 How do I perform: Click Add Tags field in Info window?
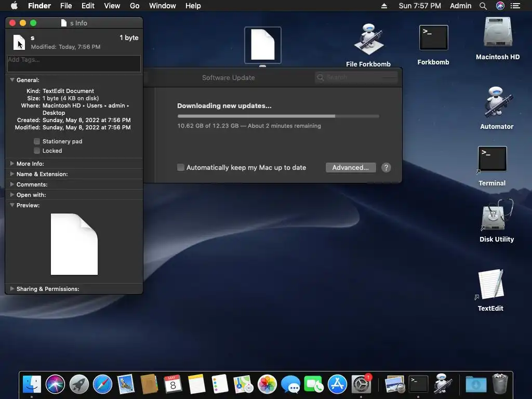click(x=74, y=63)
